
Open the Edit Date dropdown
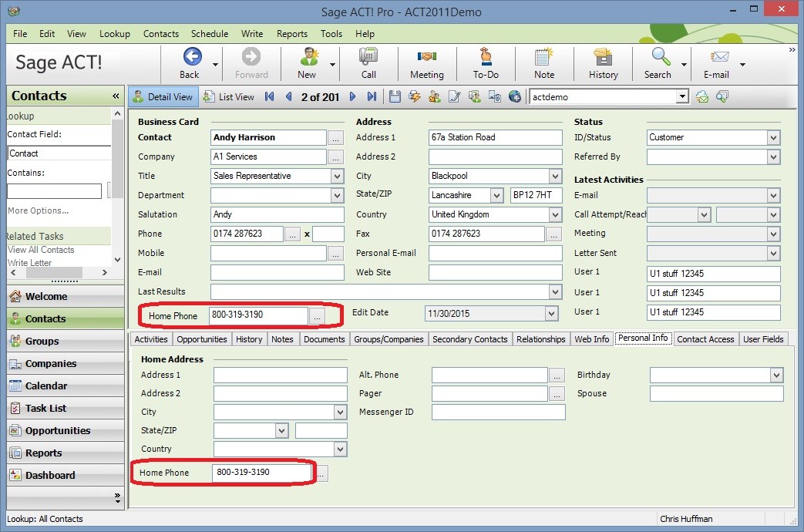[551, 314]
